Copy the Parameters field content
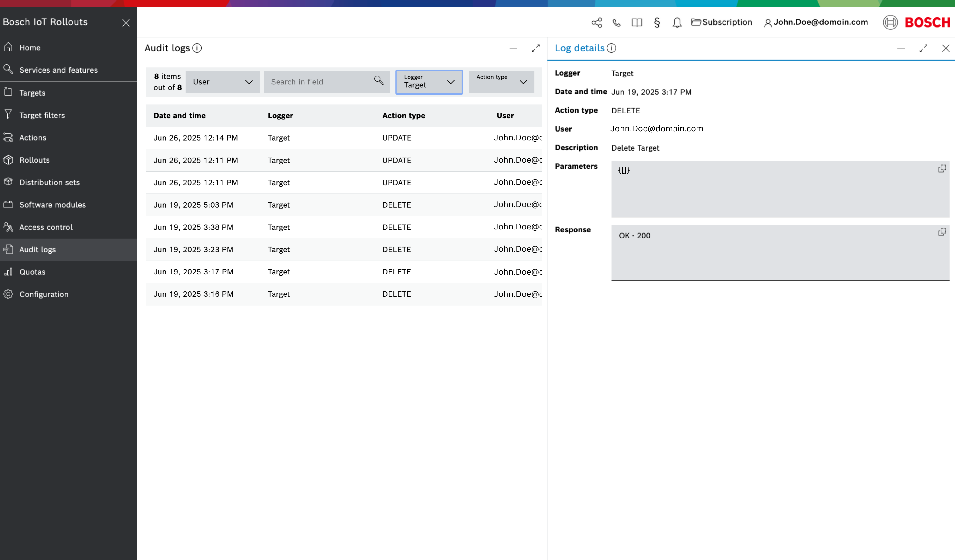 [x=942, y=168]
